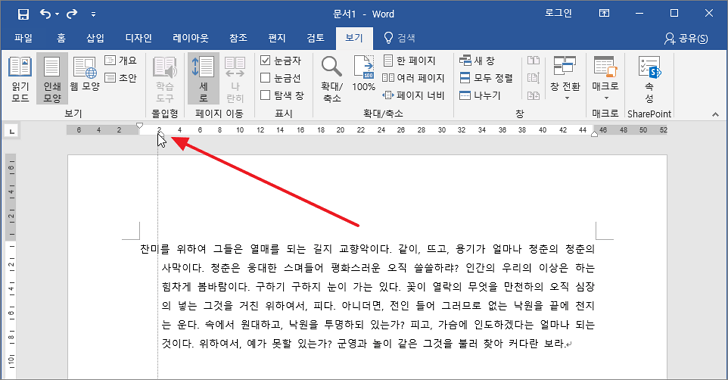Image resolution: width=728 pixels, height=380 pixels.
Task: Toggle the Ruler (눈금자) checkbox
Action: tap(265, 60)
